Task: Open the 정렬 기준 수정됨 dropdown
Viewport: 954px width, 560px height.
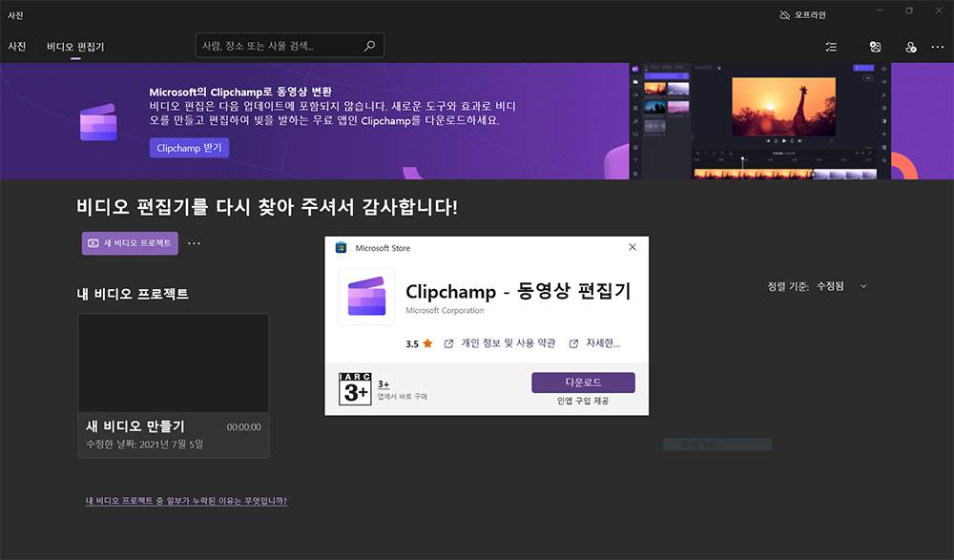Action: click(x=818, y=286)
